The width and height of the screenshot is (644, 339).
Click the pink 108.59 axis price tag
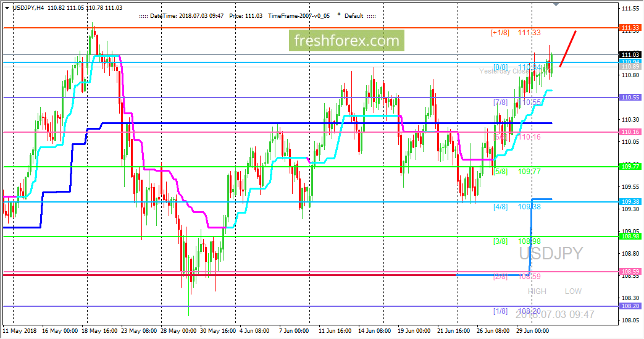(x=630, y=271)
